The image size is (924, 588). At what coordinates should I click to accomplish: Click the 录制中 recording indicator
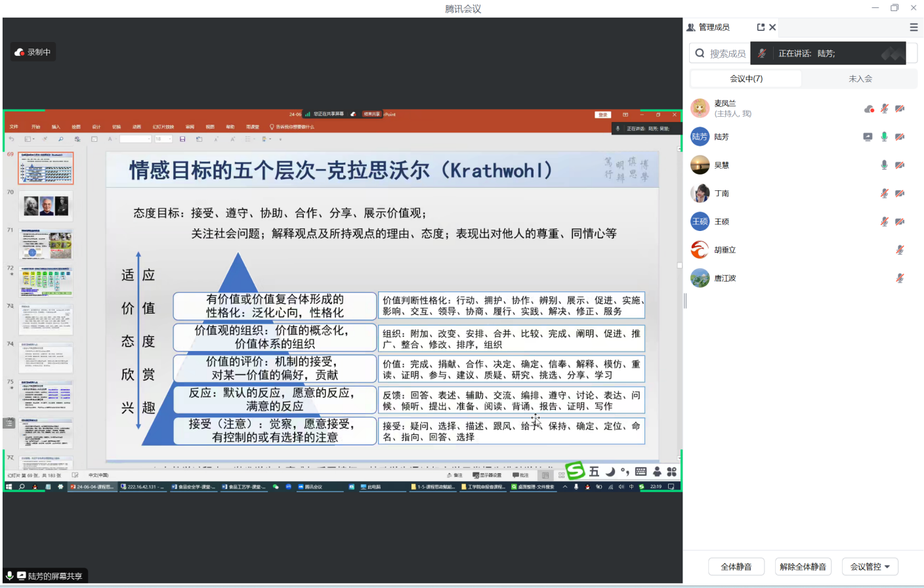coord(33,52)
